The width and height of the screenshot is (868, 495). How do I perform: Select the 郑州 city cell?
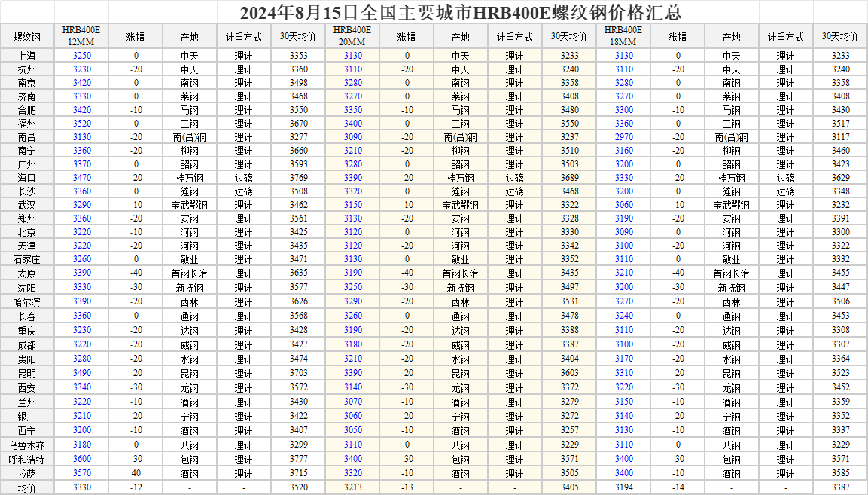[27, 218]
